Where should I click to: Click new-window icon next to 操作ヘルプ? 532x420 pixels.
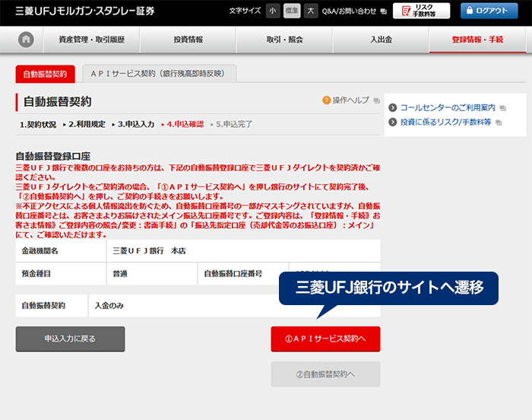[x=377, y=100]
